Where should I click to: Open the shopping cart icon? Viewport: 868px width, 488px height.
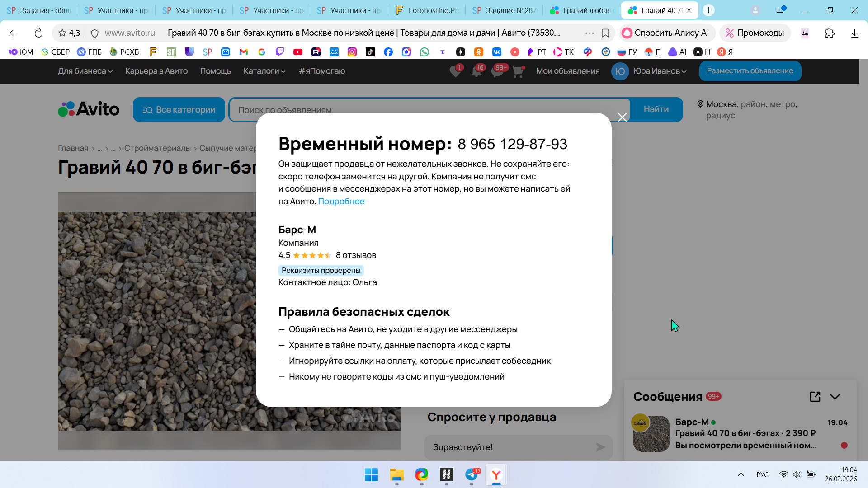pyautogui.click(x=518, y=71)
